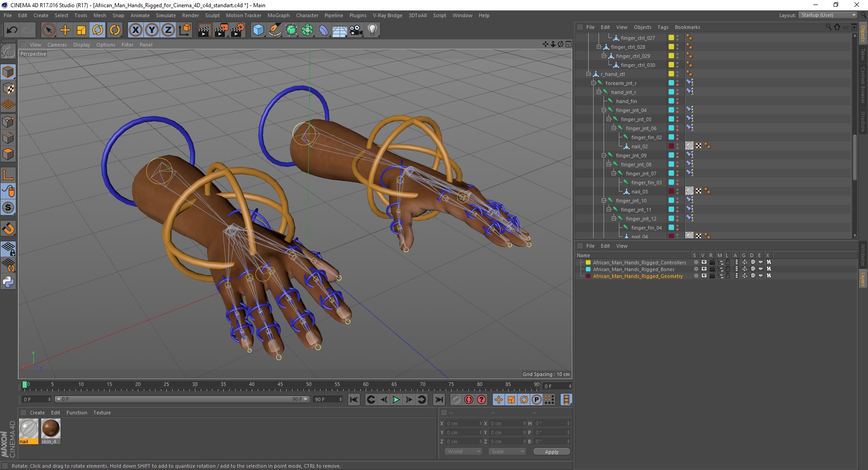Open the material manager Texture menu

[x=102, y=413]
